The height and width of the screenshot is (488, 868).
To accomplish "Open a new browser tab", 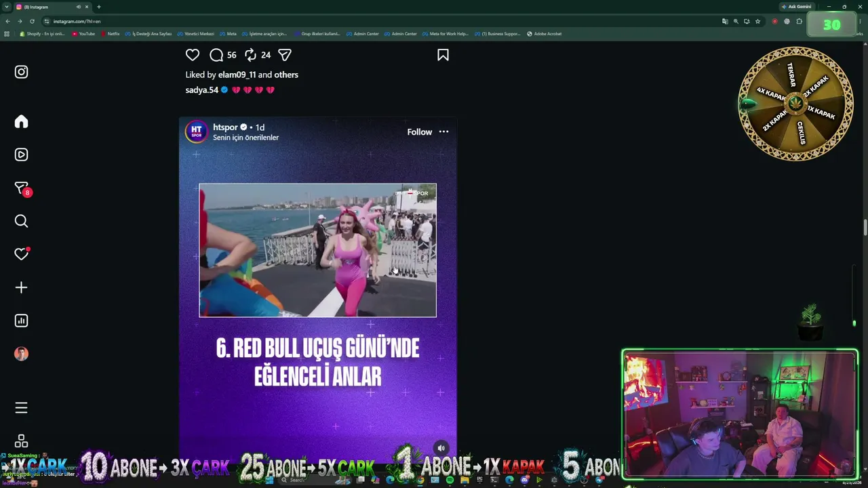I will (98, 7).
